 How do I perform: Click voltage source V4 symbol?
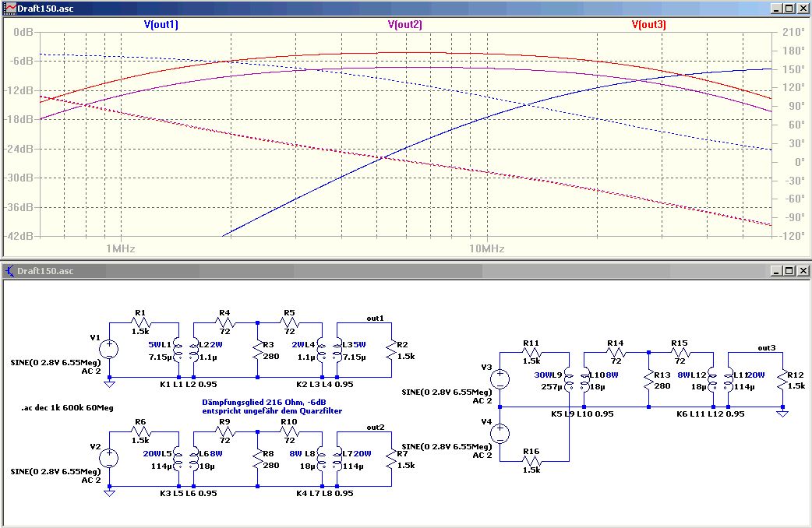(500, 433)
